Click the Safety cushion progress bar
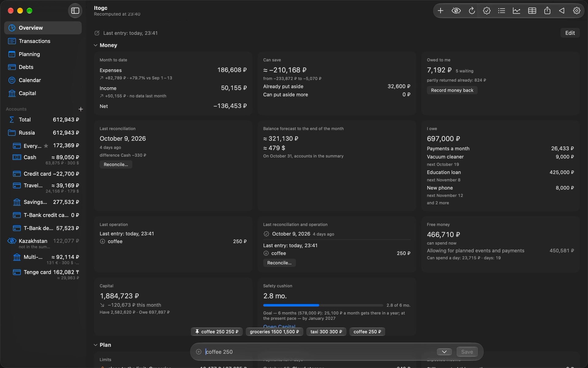The image size is (588, 368). coord(323,305)
